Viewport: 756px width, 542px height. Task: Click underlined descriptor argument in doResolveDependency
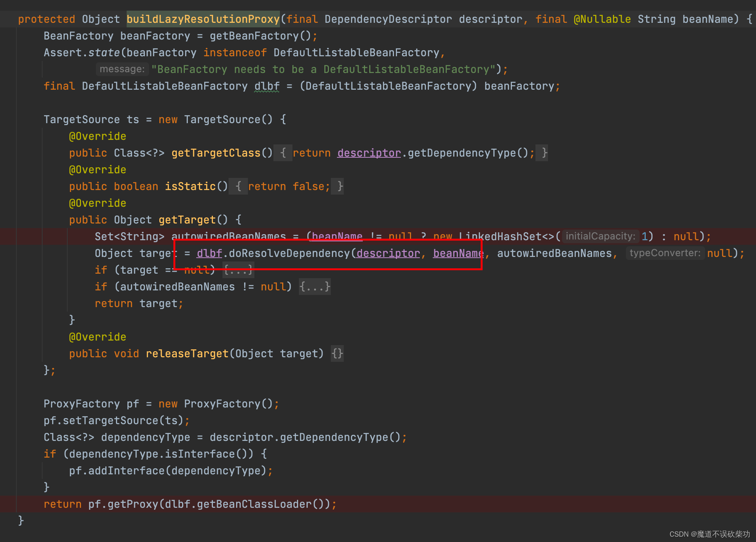coord(388,253)
